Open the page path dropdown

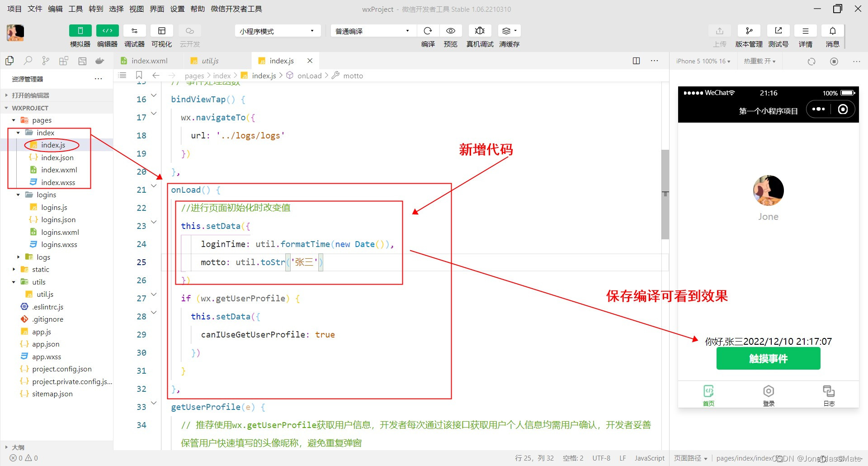690,458
